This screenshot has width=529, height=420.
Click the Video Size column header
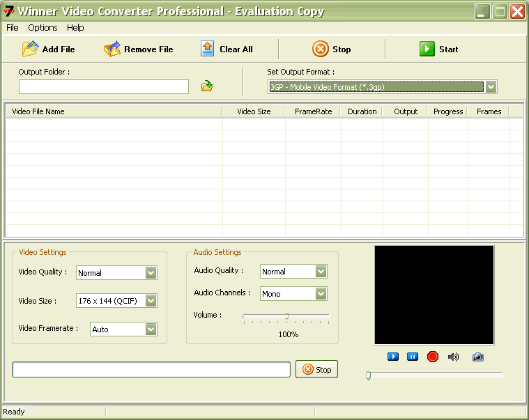click(254, 111)
